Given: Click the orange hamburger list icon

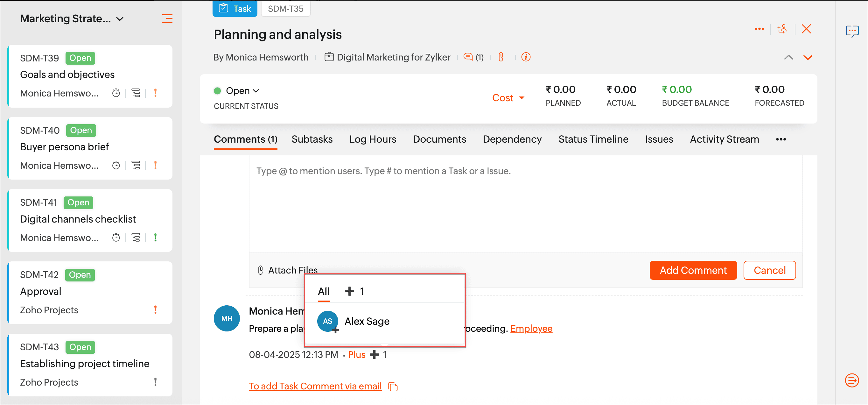Looking at the screenshot, I should pos(167,18).
